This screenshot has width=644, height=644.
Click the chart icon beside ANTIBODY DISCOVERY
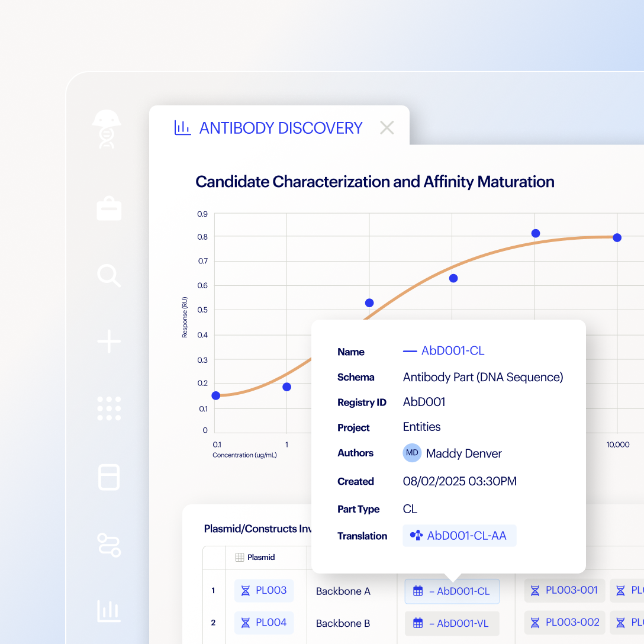(182, 128)
